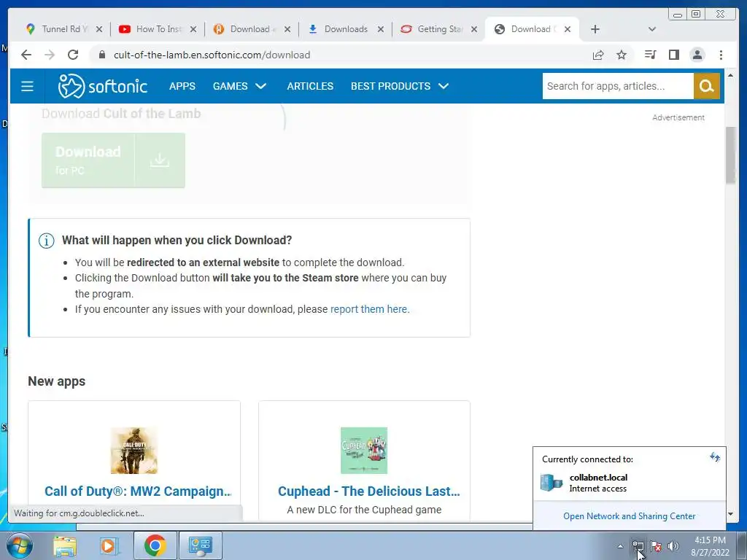Screen dimensions: 747x560
Task: Click the Action Center flag icon
Action: (x=656, y=546)
